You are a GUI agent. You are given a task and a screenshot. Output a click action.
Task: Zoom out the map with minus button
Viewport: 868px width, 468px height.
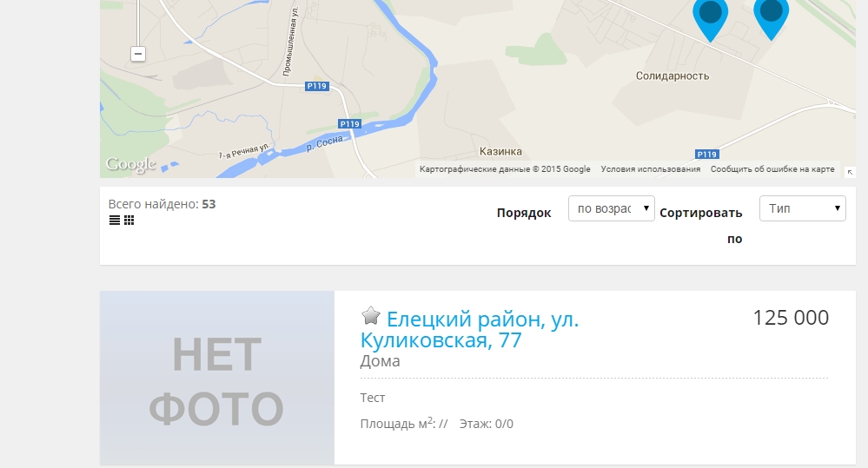pos(138,54)
